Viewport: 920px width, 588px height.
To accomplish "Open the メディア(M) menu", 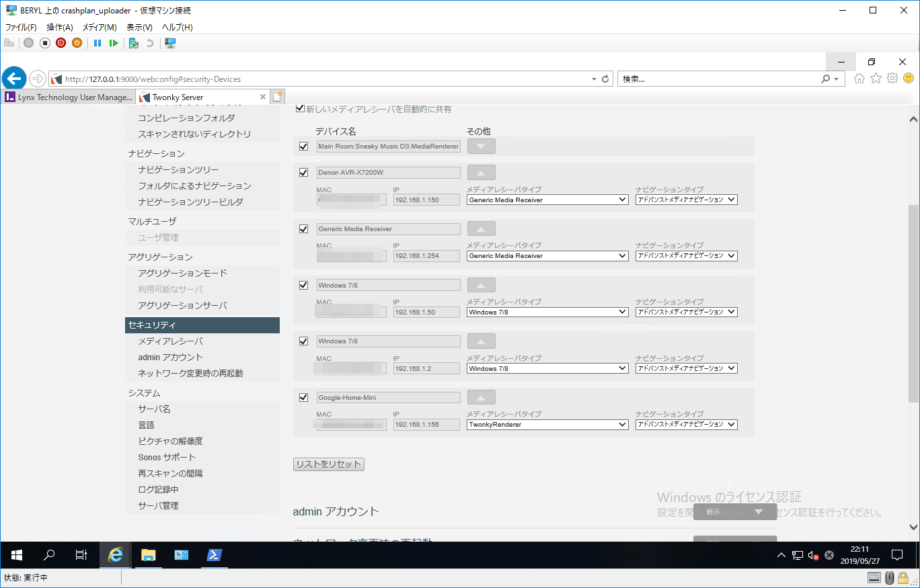I will click(x=100, y=28).
